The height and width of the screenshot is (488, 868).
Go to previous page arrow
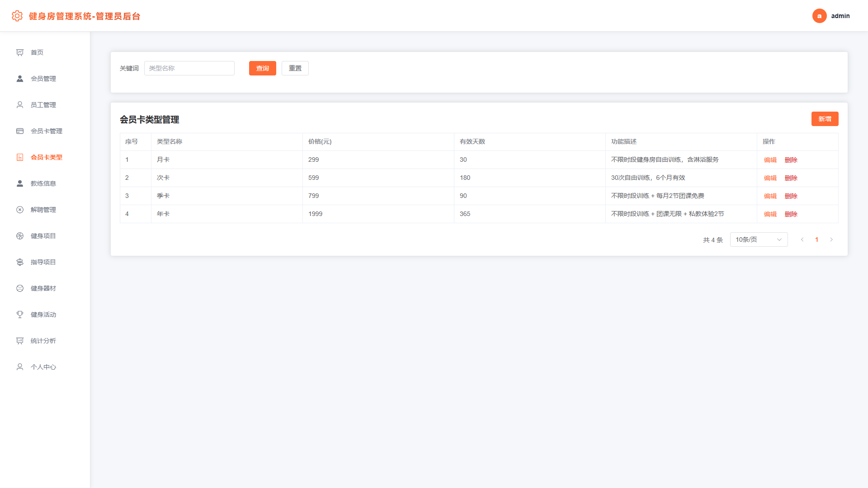(802, 239)
